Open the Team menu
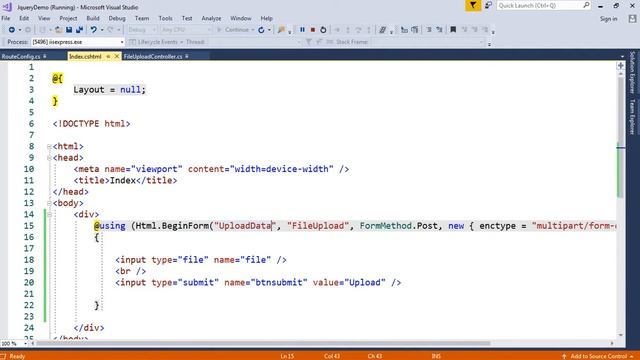Screen dimensions: 640x360 click(142, 18)
